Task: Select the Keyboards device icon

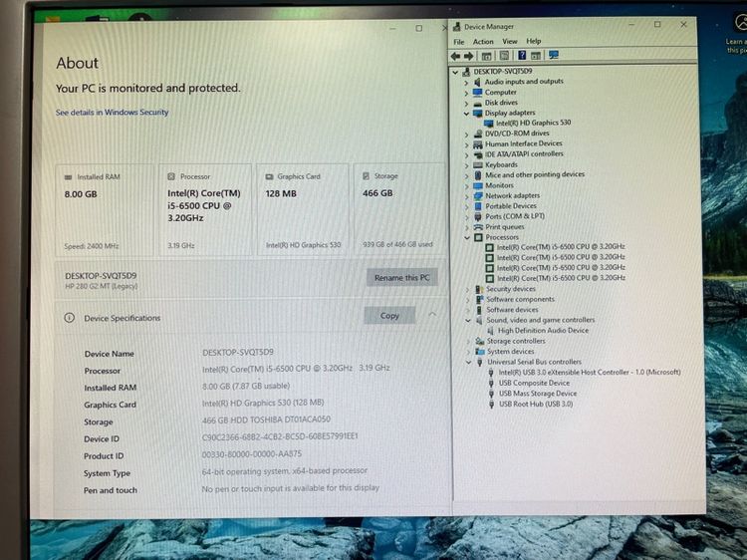Action: pyautogui.click(x=478, y=164)
